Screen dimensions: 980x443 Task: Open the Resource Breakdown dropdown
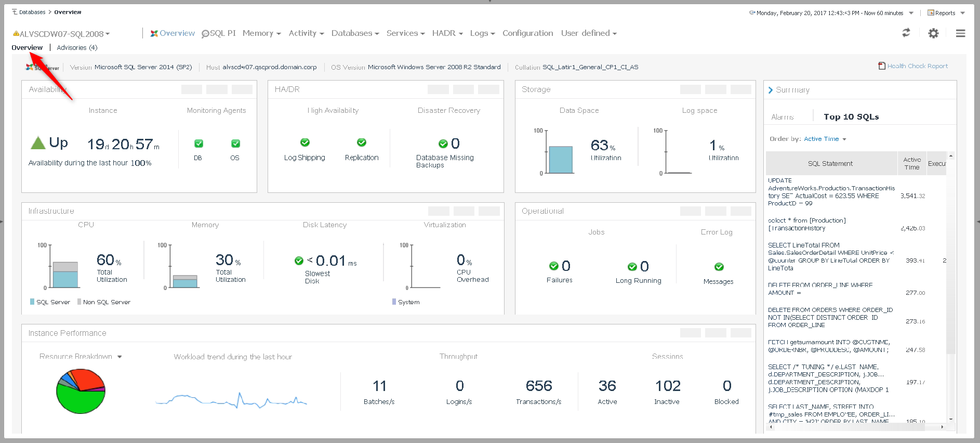[120, 357]
